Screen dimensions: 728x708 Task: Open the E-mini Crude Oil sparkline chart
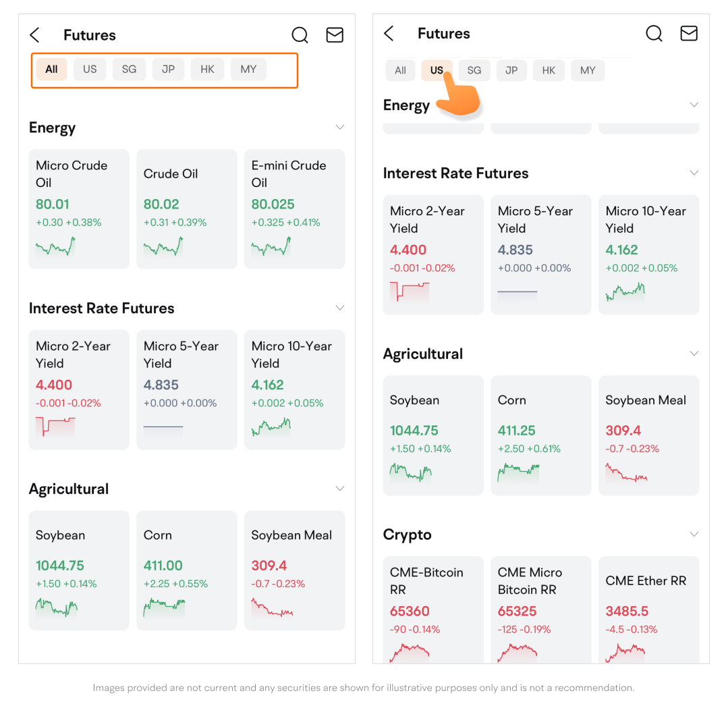pos(271,246)
